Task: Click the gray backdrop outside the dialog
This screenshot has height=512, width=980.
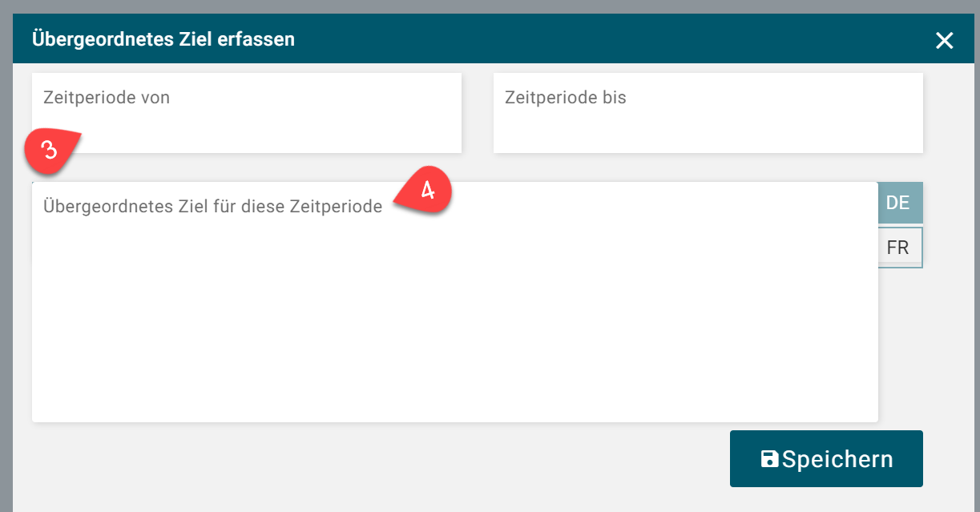Action: (x=6, y=240)
